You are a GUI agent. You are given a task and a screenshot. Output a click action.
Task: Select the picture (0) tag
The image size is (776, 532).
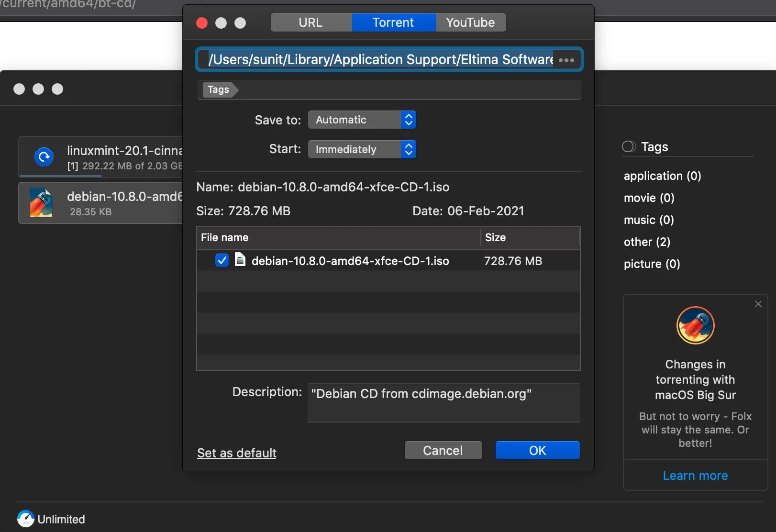tap(652, 264)
